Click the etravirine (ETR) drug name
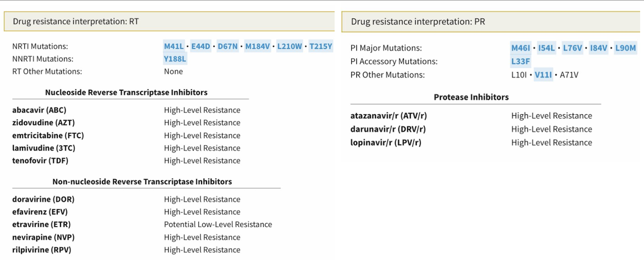Viewport: 644px width, 260px height. coord(41,224)
